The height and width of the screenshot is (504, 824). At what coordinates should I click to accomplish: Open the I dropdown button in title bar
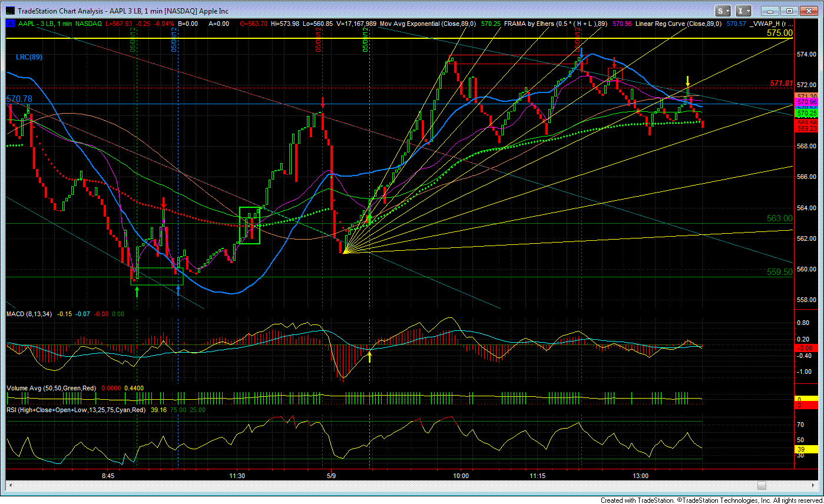point(744,11)
